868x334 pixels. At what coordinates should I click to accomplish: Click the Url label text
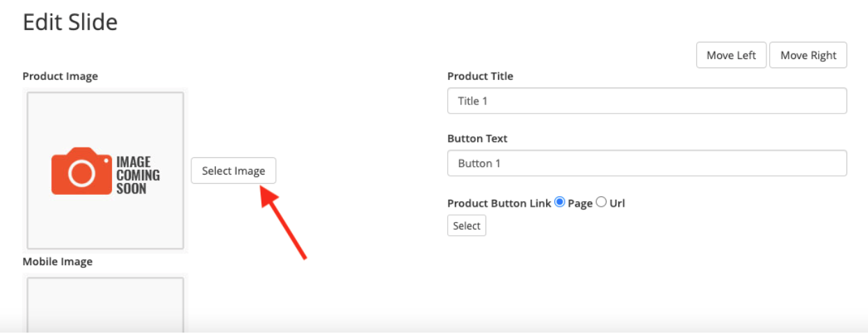tap(618, 203)
